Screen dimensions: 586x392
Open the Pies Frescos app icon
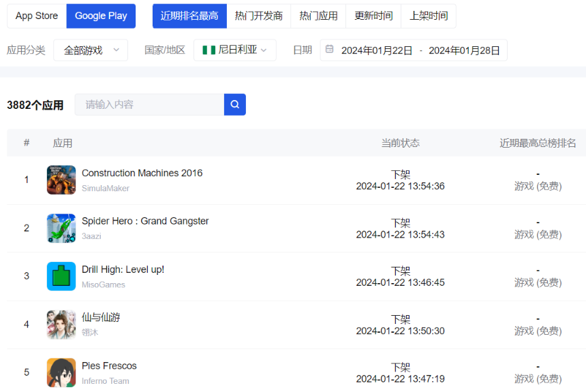pyautogui.click(x=61, y=372)
